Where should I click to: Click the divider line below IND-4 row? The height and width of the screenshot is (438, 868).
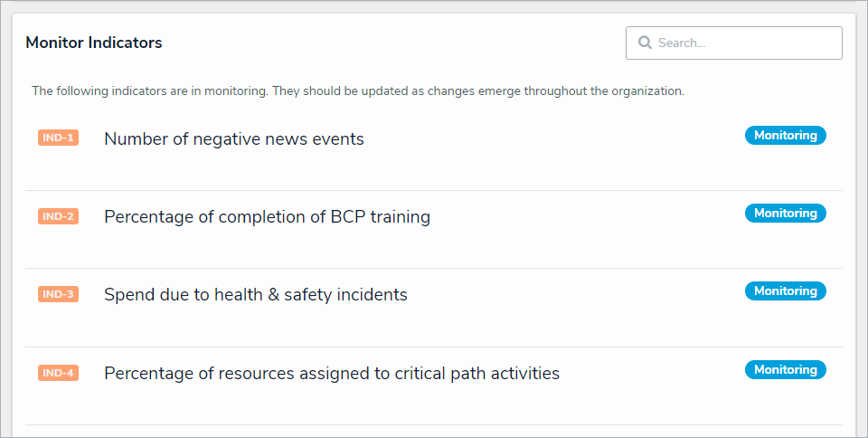434,424
